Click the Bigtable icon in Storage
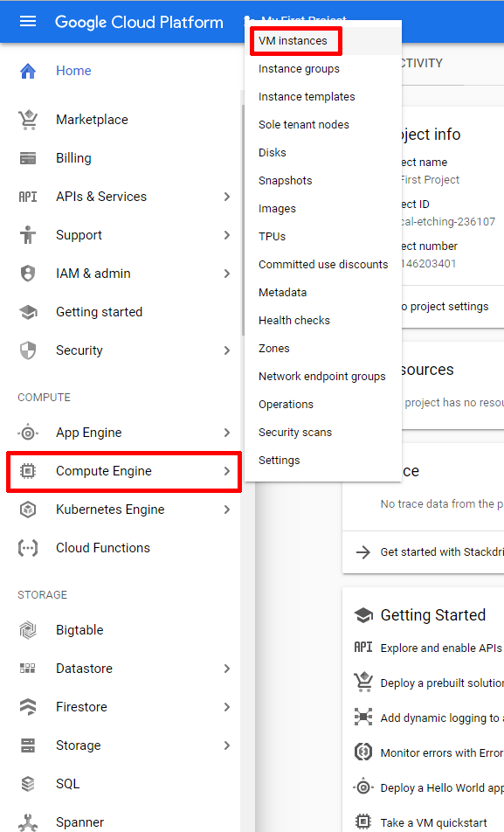 (x=28, y=630)
